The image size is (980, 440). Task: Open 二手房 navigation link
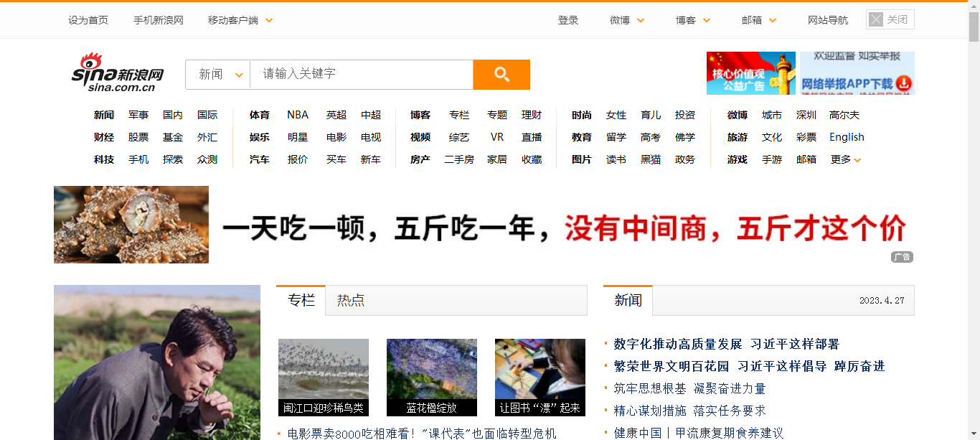coord(459,159)
